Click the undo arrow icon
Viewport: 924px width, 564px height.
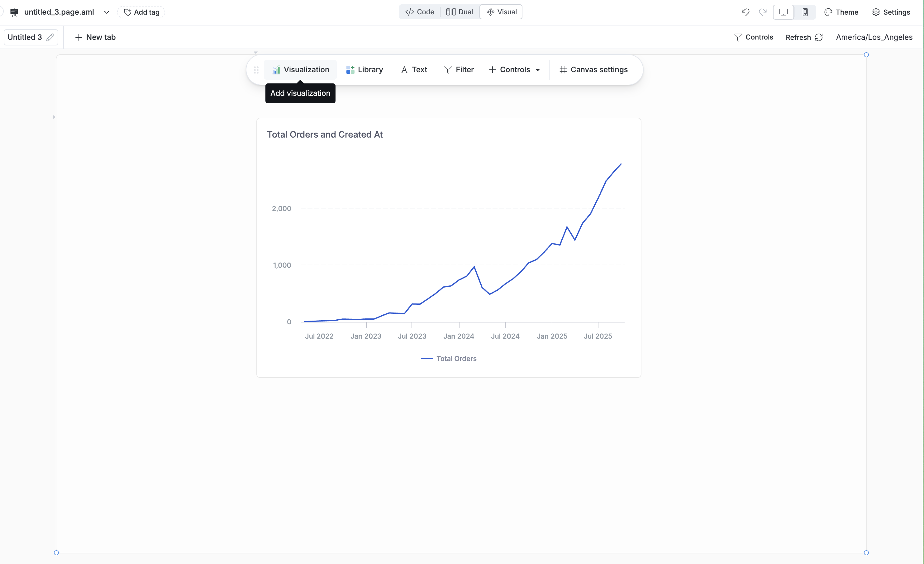pos(745,12)
